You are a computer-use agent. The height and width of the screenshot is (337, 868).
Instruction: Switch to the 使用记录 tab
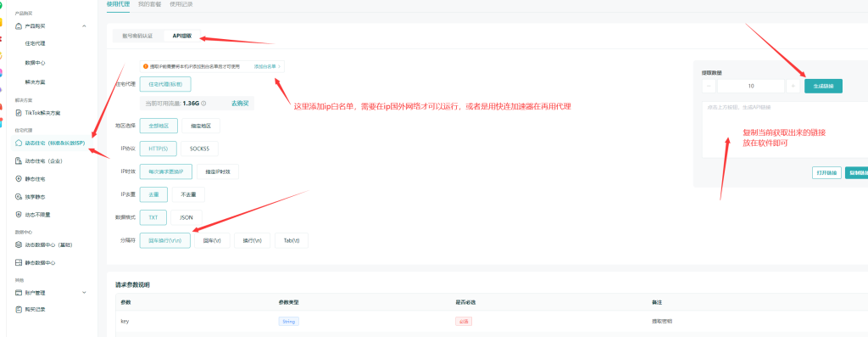coord(181,4)
